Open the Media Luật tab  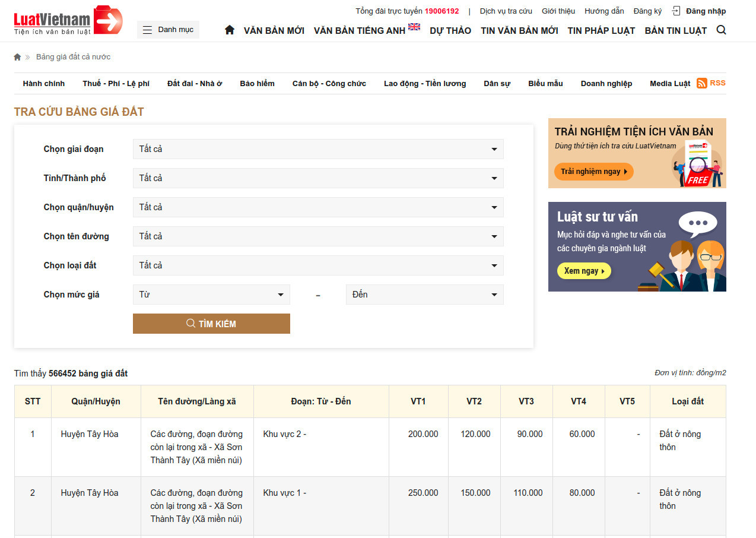click(x=670, y=84)
